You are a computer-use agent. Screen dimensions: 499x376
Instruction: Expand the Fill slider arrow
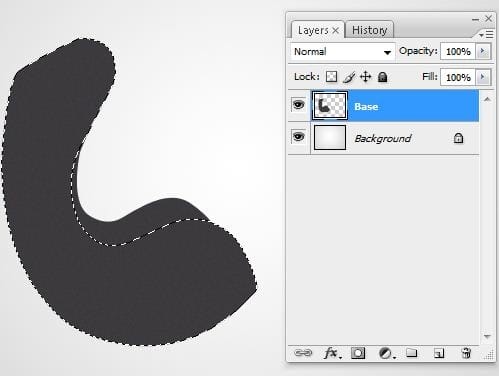click(x=482, y=77)
